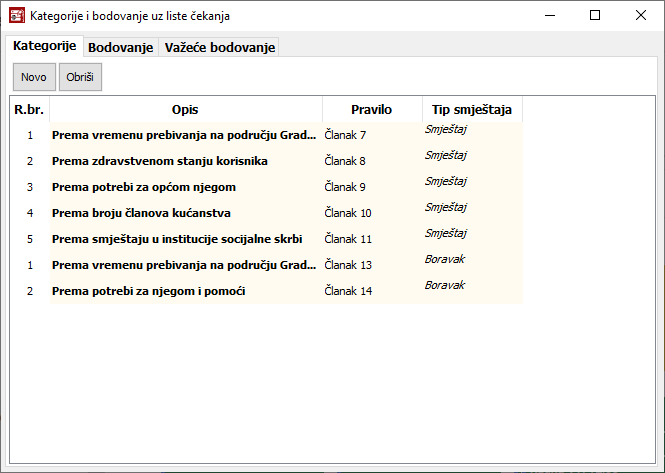The image size is (665, 473).
Task: Select row Prema zdravstvenom stanju korisnika
Action: [x=159, y=161]
